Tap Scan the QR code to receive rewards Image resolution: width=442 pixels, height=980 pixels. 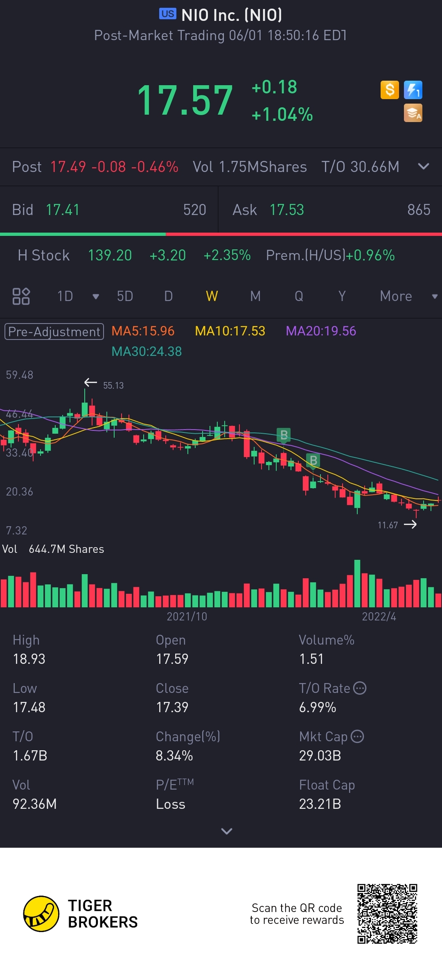(x=297, y=914)
